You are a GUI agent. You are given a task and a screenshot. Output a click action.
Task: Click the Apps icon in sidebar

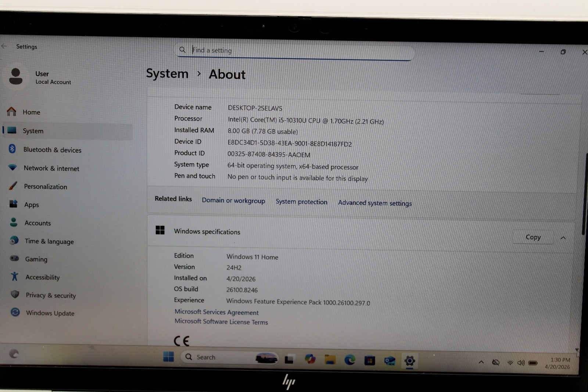[x=13, y=204]
